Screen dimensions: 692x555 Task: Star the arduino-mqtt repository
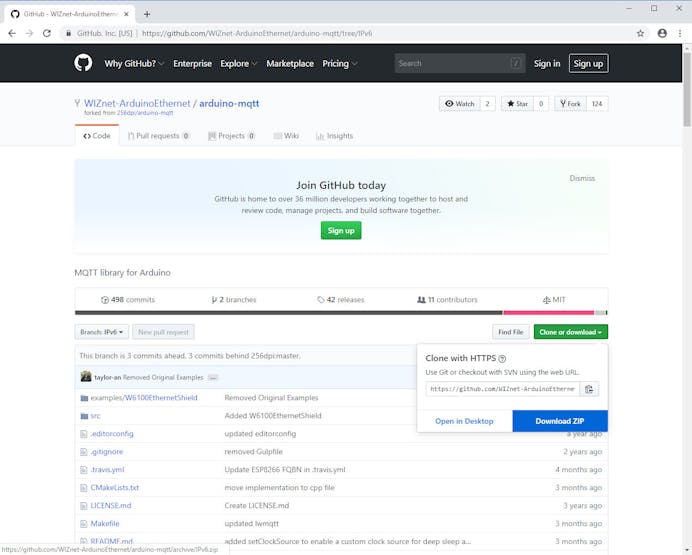(x=517, y=104)
